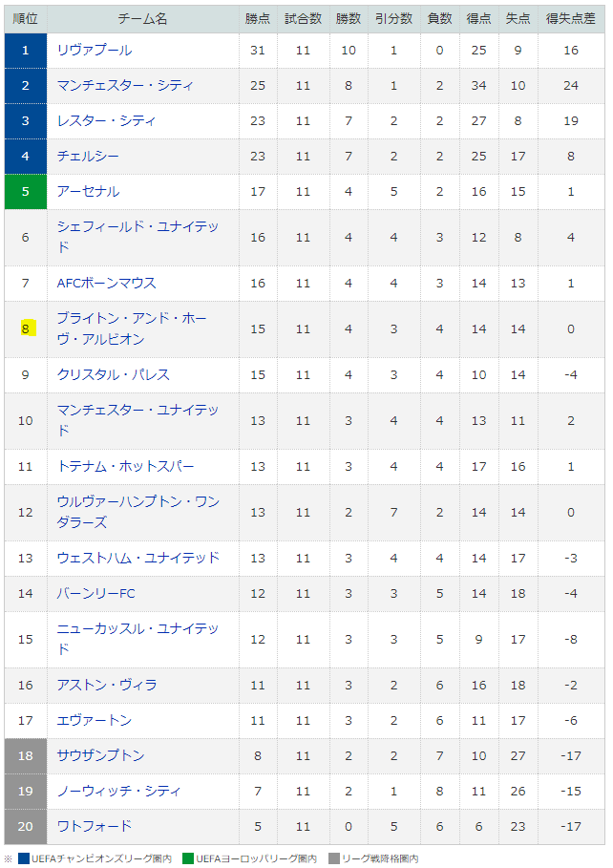
Task: Click the 得失点差 column header
Action: pyautogui.click(x=570, y=19)
